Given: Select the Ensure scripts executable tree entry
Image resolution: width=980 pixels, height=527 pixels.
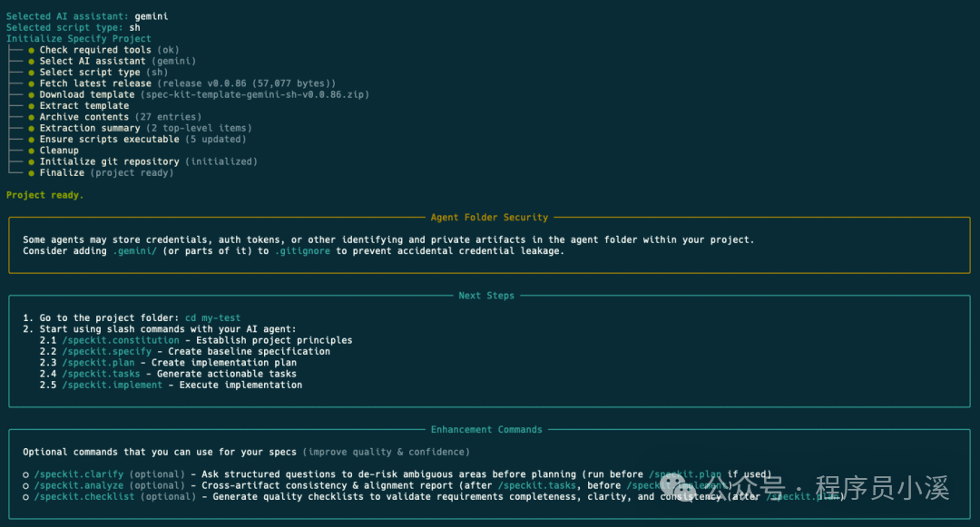Looking at the screenshot, I should pyautogui.click(x=109, y=139).
